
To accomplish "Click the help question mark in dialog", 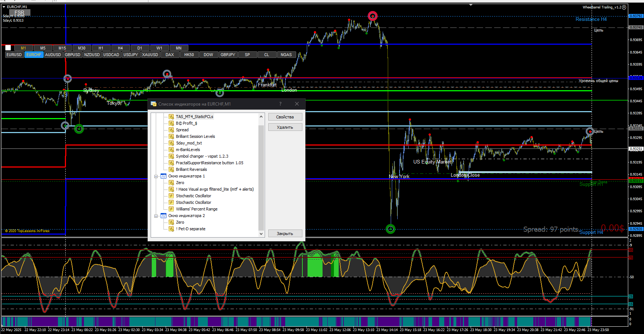I will 280,104.
